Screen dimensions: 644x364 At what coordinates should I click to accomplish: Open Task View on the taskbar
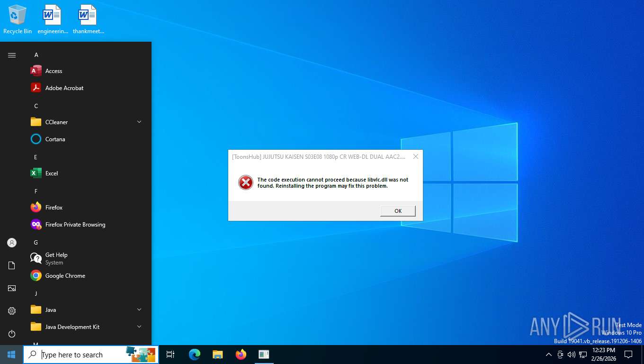[170, 355]
